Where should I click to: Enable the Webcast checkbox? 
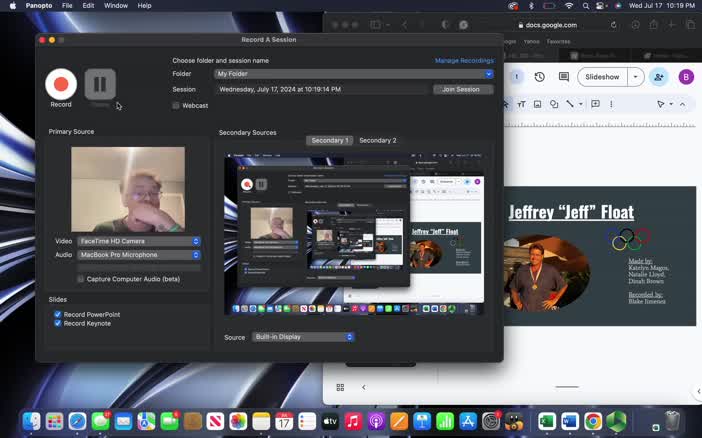click(x=176, y=105)
